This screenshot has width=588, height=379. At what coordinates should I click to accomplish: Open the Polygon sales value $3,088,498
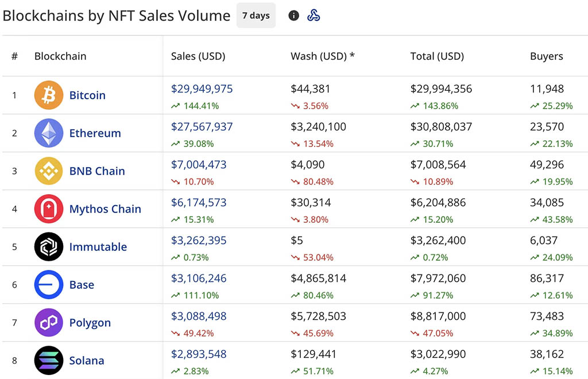pos(199,316)
